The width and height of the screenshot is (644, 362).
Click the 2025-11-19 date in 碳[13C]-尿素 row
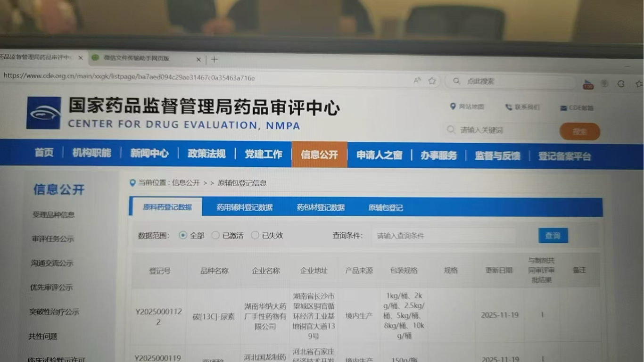[x=500, y=315]
